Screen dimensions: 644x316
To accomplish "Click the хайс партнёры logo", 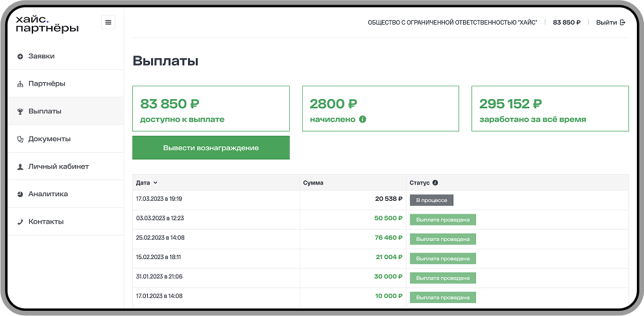I will [x=47, y=25].
